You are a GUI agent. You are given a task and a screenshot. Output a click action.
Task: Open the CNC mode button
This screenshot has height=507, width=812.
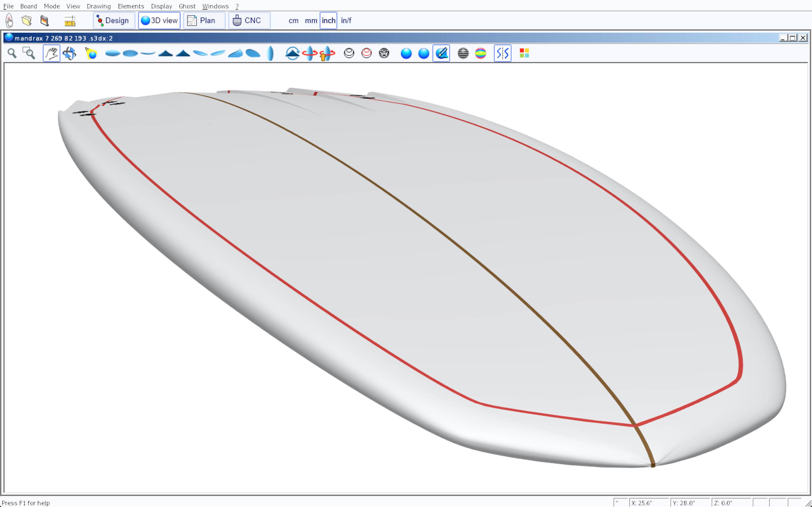pyautogui.click(x=249, y=21)
